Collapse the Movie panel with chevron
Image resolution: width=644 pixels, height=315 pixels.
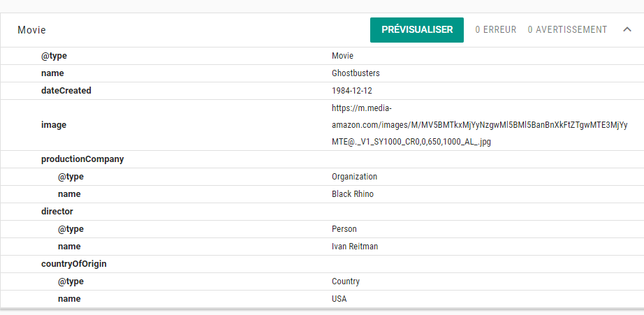pyautogui.click(x=627, y=30)
